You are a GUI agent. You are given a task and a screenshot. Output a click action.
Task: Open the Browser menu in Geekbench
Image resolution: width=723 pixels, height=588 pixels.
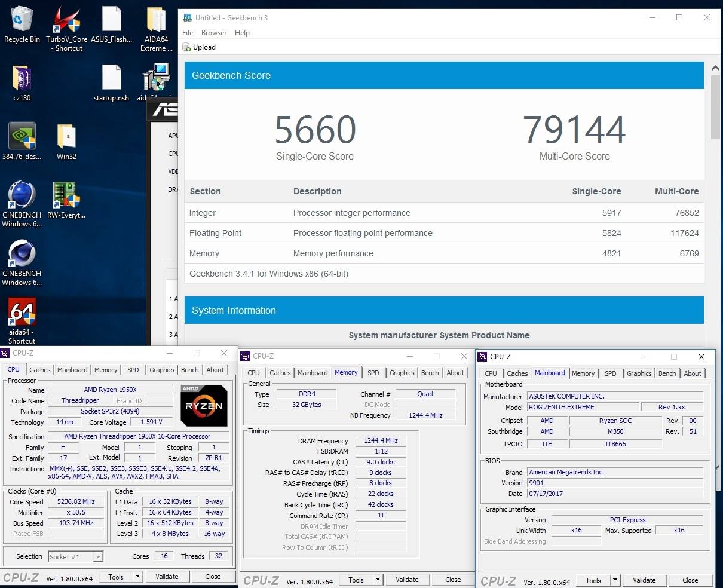coord(214,33)
